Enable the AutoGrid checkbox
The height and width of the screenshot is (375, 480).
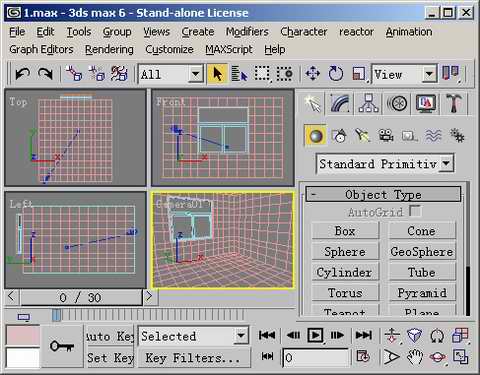tap(415, 211)
